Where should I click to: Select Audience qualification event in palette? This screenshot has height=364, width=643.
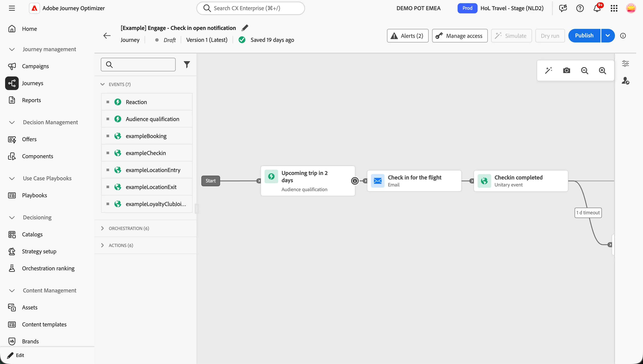tap(147, 119)
